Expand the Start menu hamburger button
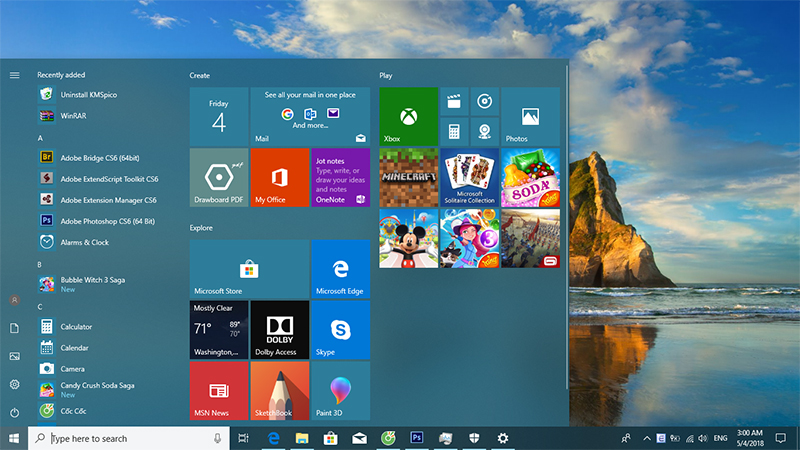 tap(14, 75)
